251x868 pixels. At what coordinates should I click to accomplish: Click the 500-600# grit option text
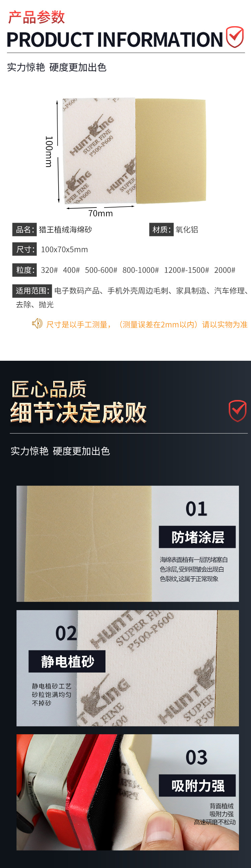pyautogui.click(x=101, y=270)
